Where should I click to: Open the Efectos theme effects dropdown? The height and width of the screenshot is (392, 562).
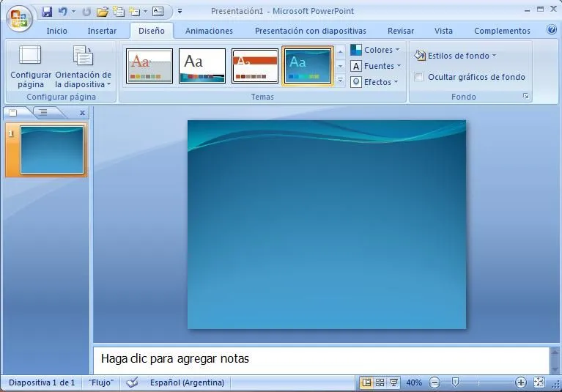pyautogui.click(x=374, y=82)
